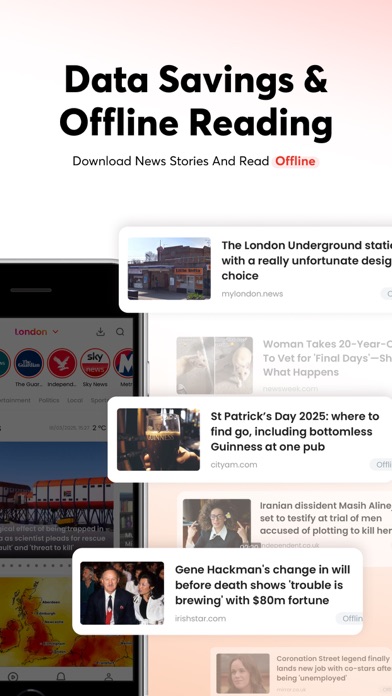Viewport: 392px width, 696px height.
Task: Open 'Iranian dissident Masih' headline
Action: click(x=326, y=518)
